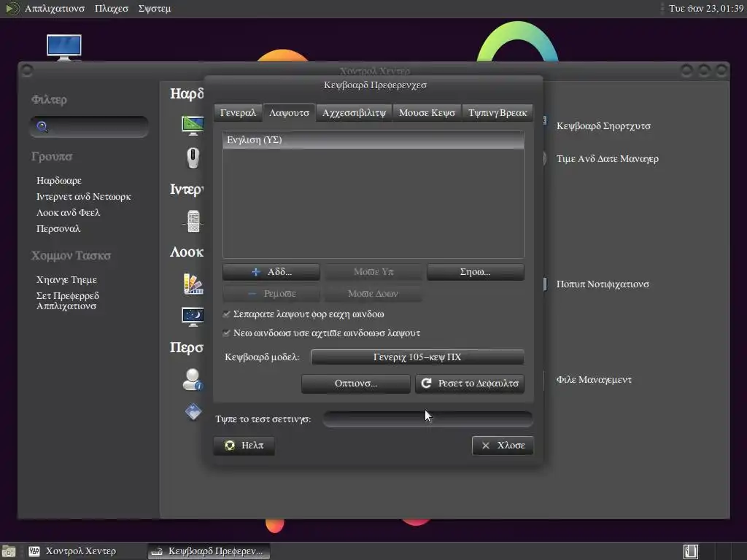Toggle Σεπαρατε λαψουτ φορ εαχη ωινδοω checkbox

(x=226, y=314)
